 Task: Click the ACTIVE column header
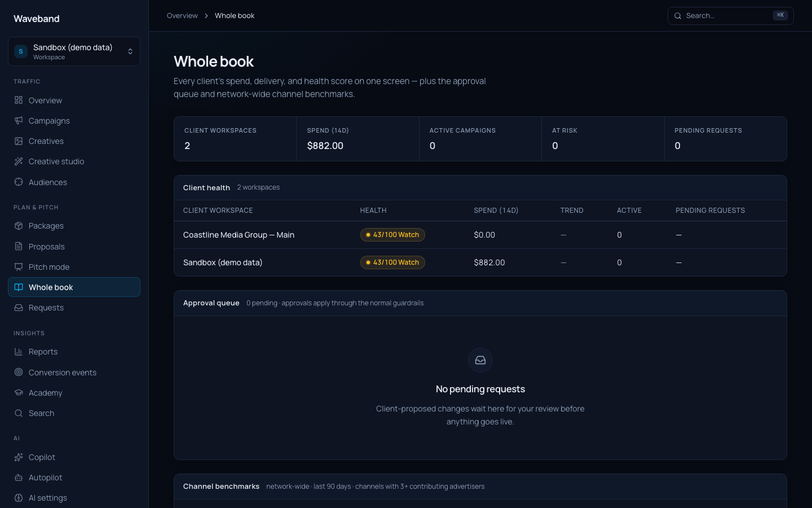coord(629,211)
